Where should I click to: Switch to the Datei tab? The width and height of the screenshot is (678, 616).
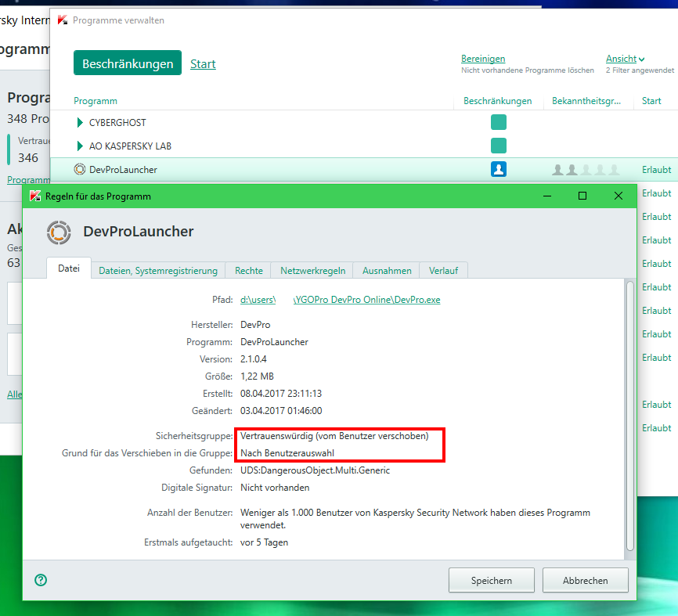click(69, 268)
